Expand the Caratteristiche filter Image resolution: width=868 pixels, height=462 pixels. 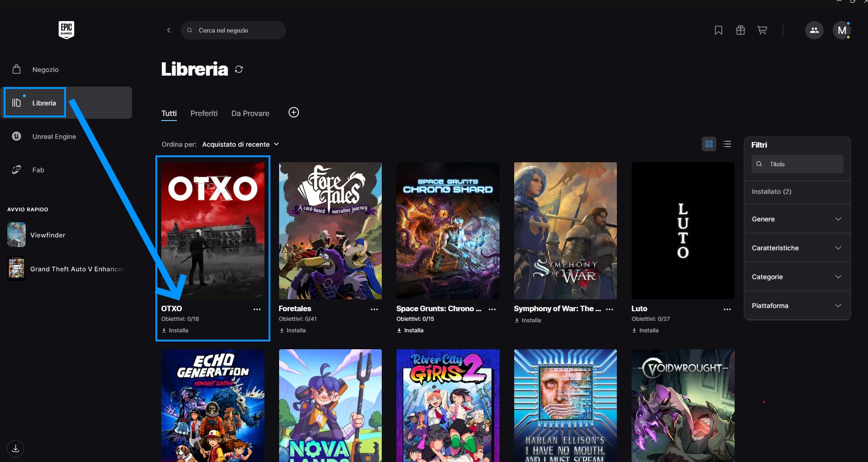coord(797,248)
